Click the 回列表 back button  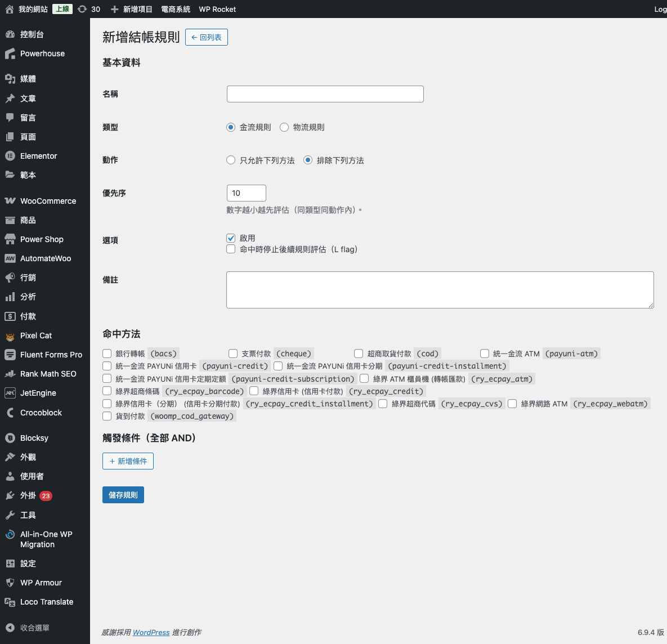pyautogui.click(x=207, y=37)
